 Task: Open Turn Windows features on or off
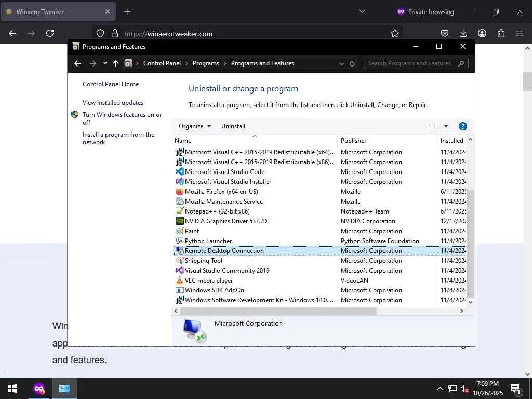(122, 118)
